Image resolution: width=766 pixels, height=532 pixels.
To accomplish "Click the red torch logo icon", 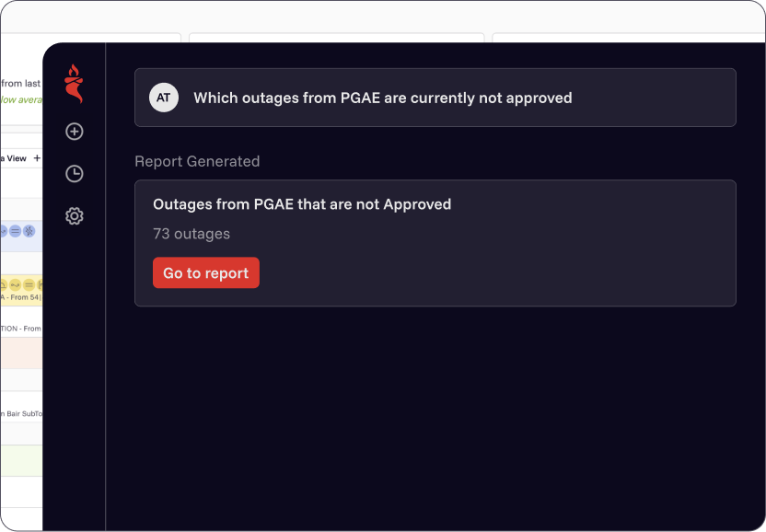I will coord(74,83).
